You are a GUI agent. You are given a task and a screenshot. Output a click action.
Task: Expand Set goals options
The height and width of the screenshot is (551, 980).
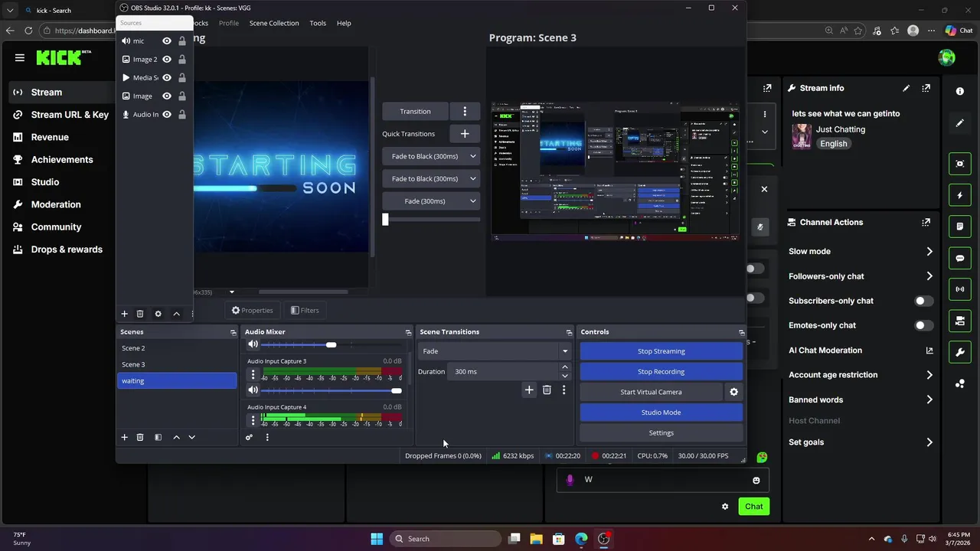(929, 442)
